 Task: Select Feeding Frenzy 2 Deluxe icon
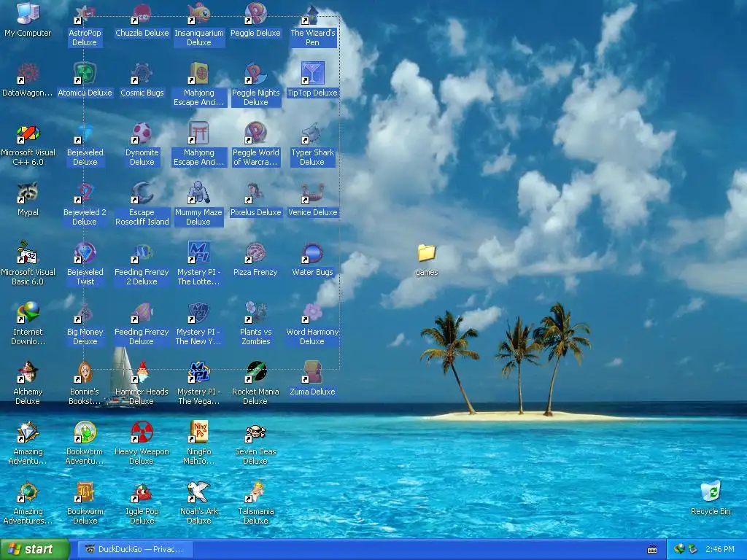pyautogui.click(x=142, y=252)
